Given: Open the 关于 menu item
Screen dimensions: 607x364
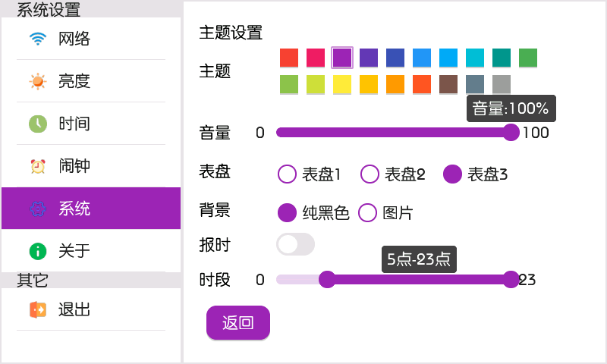Looking at the screenshot, I should click(x=91, y=251).
